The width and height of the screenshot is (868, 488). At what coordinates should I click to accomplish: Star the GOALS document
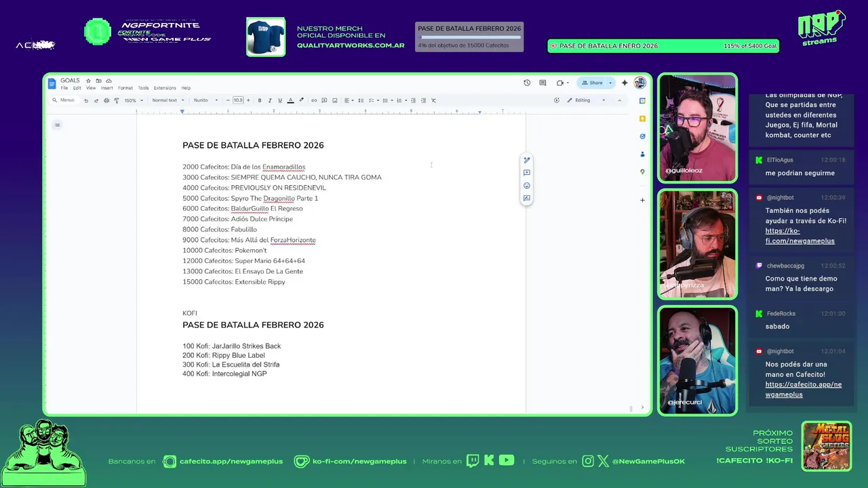pyautogui.click(x=88, y=81)
